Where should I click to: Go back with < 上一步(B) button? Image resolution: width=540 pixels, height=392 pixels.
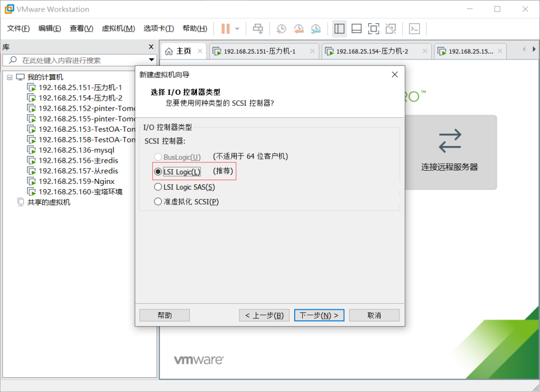click(x=265, y=315)
